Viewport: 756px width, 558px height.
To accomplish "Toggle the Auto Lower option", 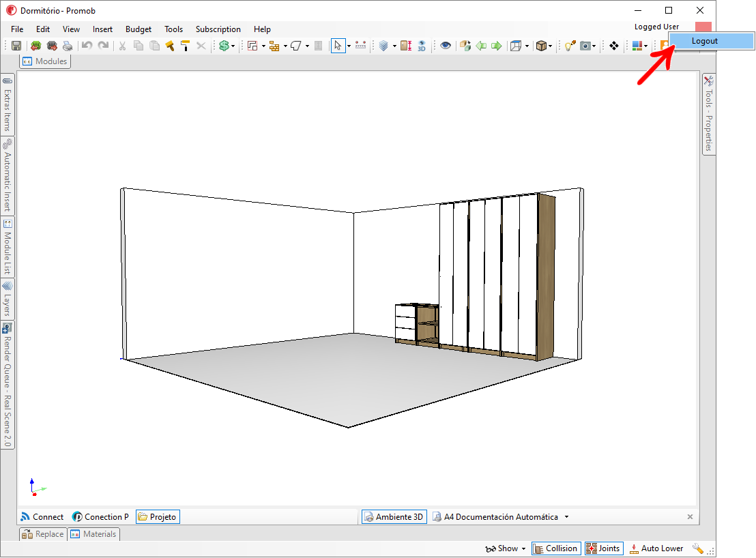I will coord(656,548).
